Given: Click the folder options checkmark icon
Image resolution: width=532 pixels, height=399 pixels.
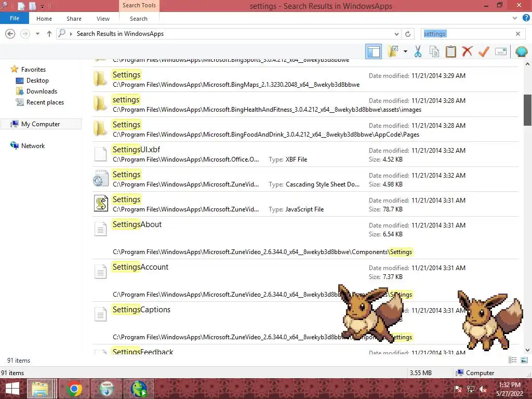Looking at the screenshot, I should [x=393, y=51].
